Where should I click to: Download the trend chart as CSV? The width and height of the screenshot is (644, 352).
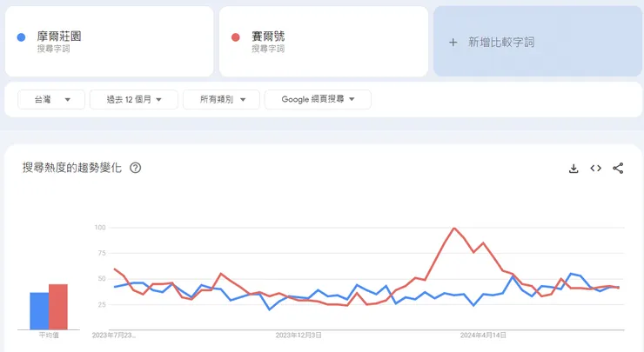point(574,169)
